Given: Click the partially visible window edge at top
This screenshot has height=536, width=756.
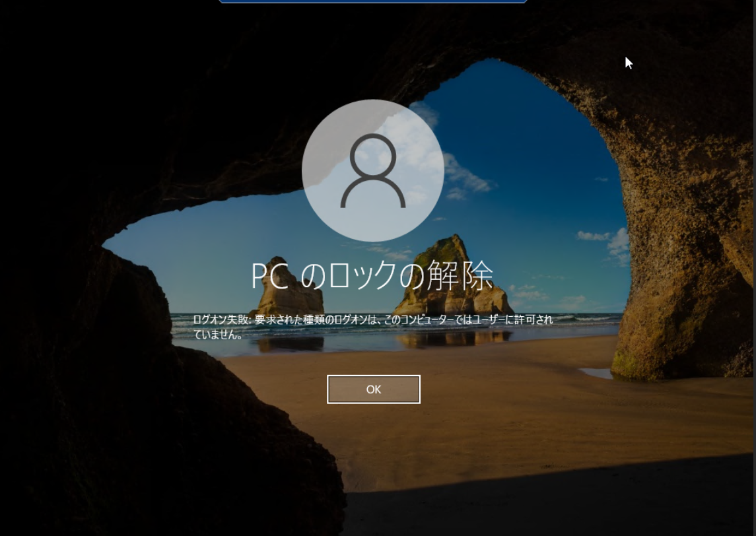Looking at the screenshot, I should (x=373, y=2).
